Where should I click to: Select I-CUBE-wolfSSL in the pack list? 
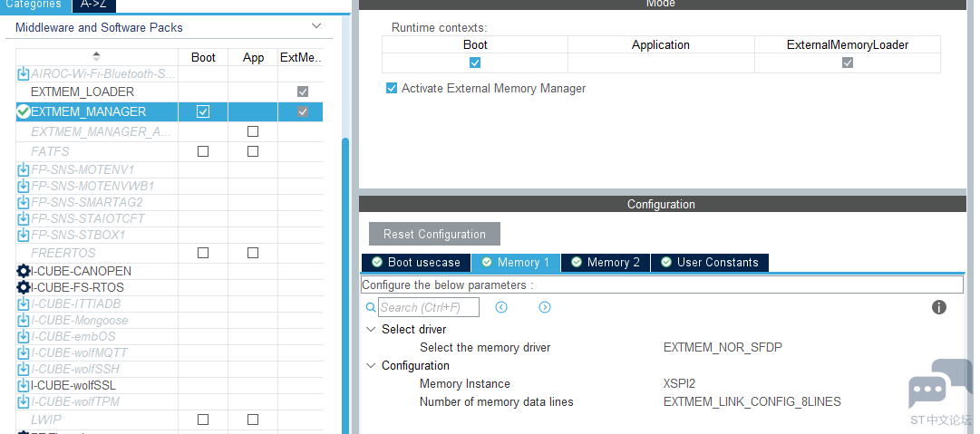click(x=75, y=385)
